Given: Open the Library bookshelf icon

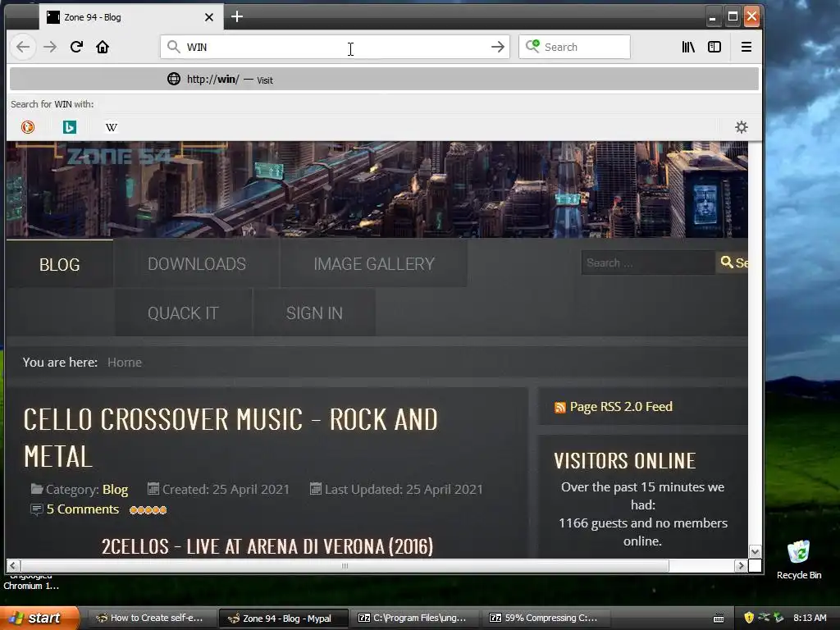Looking at the screenshot, I should click(688, 47).
